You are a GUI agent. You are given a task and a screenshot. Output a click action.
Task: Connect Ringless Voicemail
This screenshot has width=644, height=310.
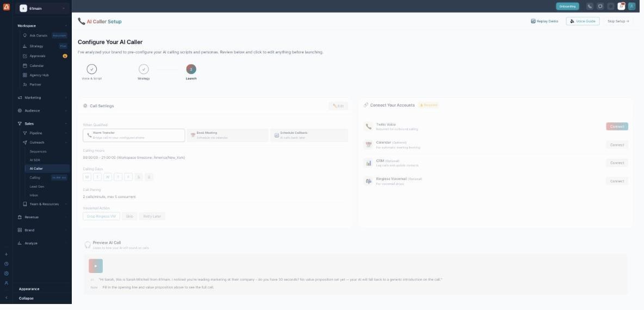[617, 181]
